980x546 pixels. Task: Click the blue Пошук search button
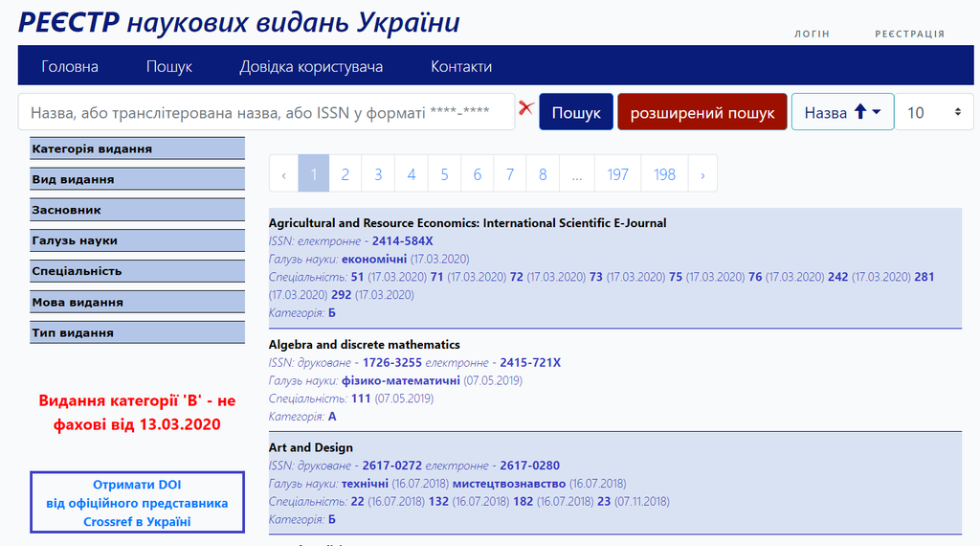(576, 112)
